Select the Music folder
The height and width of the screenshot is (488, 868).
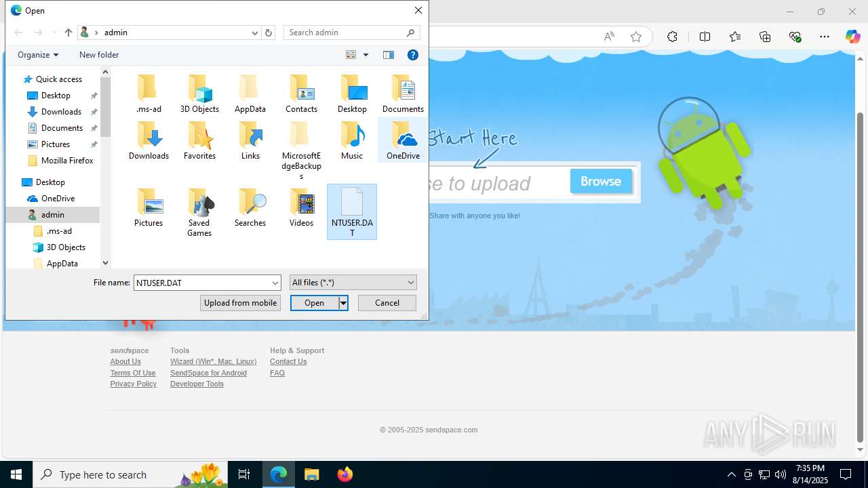[x=352, y=141]
